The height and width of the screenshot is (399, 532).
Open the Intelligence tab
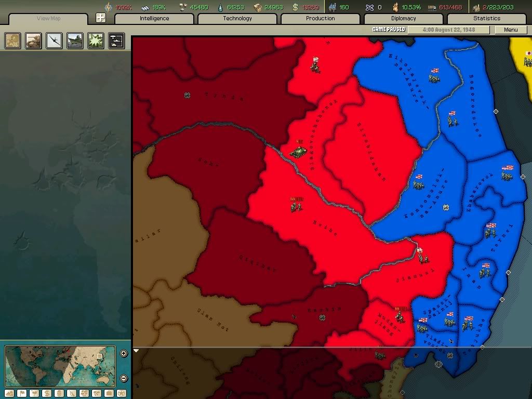pyautogui.click(x=154, y=18)
